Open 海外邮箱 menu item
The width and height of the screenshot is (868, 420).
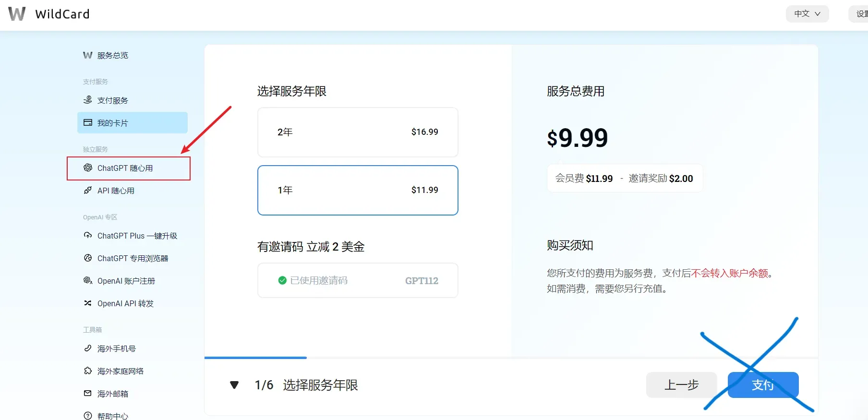pos(133,394)
